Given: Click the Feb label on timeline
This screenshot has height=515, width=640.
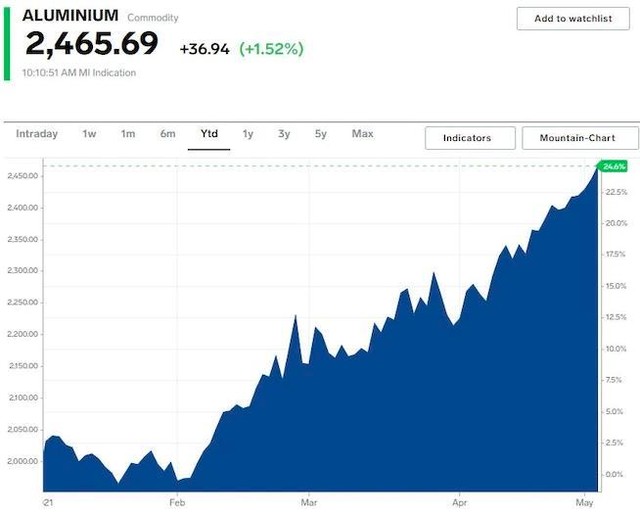Looking at the screenshot, I should point(177,500).
